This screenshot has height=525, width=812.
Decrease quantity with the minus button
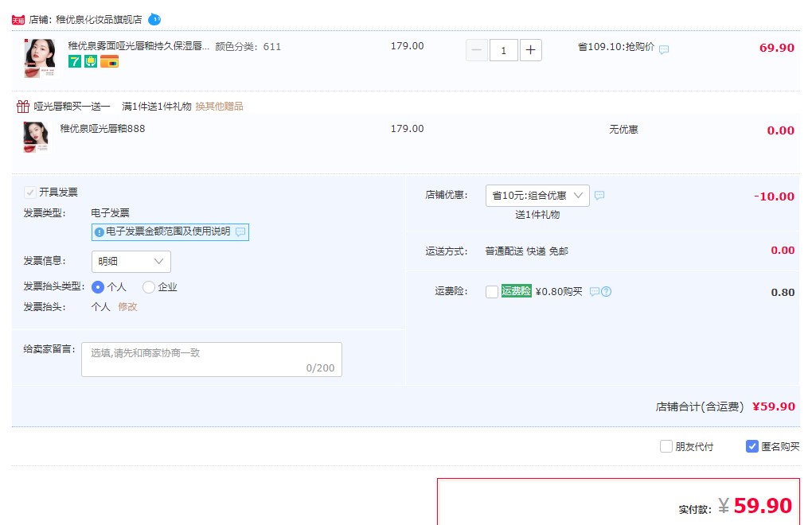476,50
